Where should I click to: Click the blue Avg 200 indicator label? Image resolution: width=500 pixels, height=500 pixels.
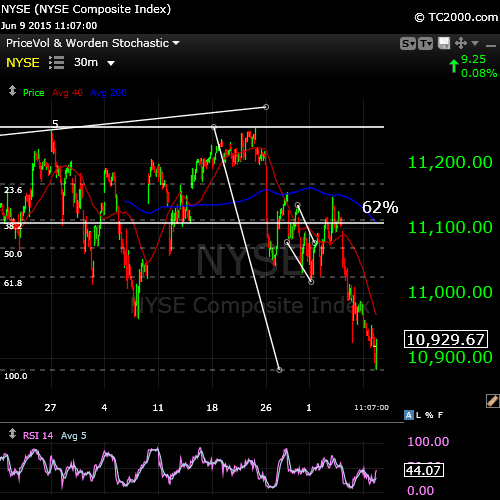coord(108,93)
